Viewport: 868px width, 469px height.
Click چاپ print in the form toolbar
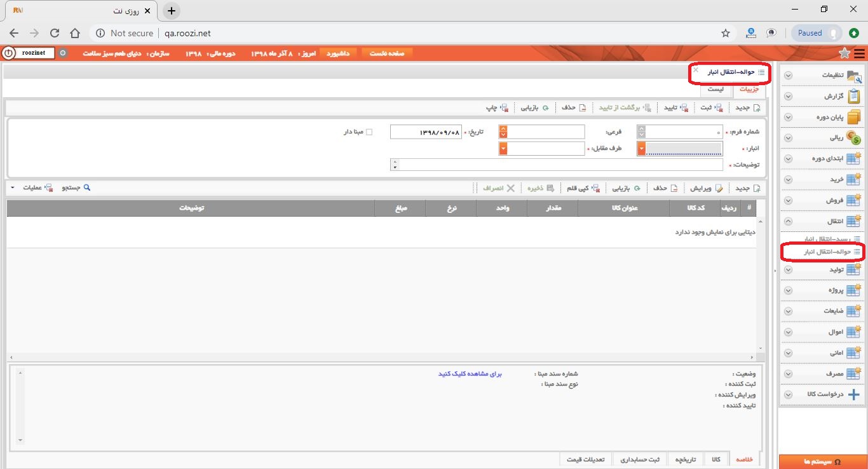click(x=497, y=108)
